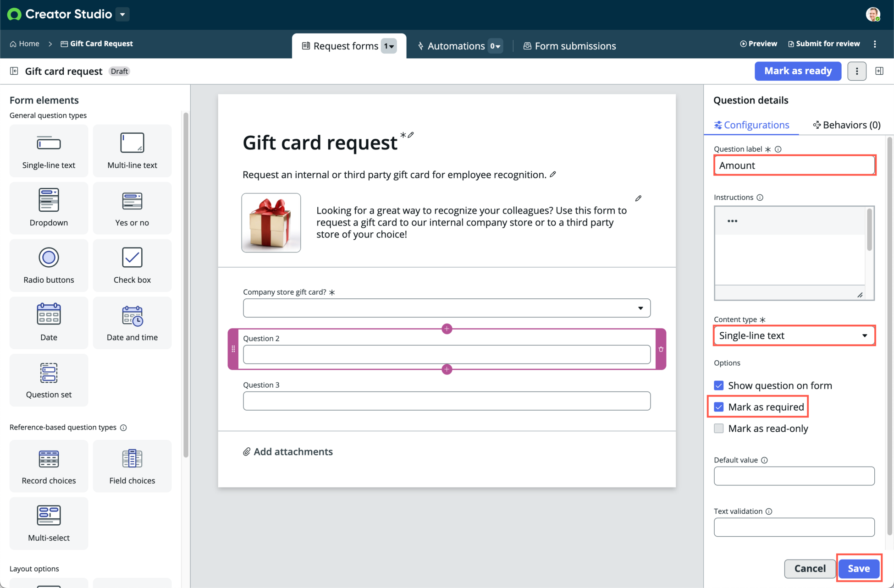
Task: Collapse the right Question details panel
Action: (879, 71)
